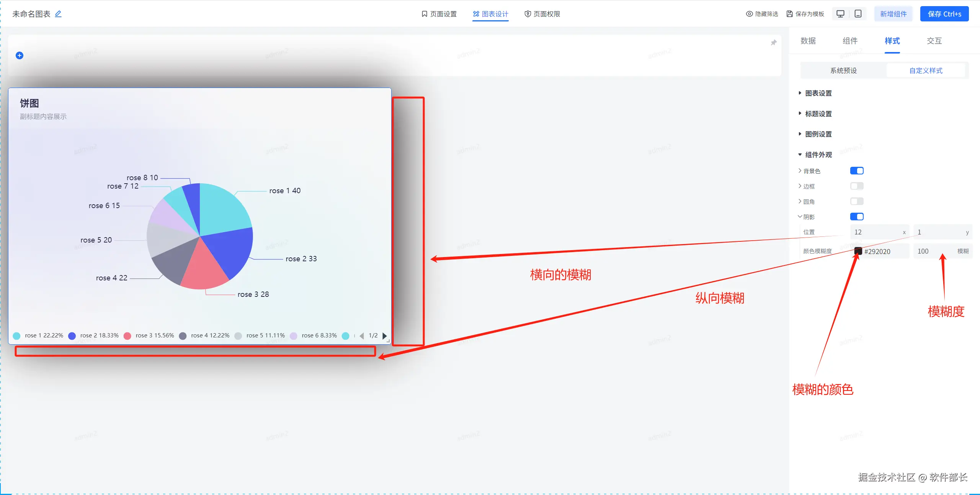Expand the 标题设置 section

(818, 114)
